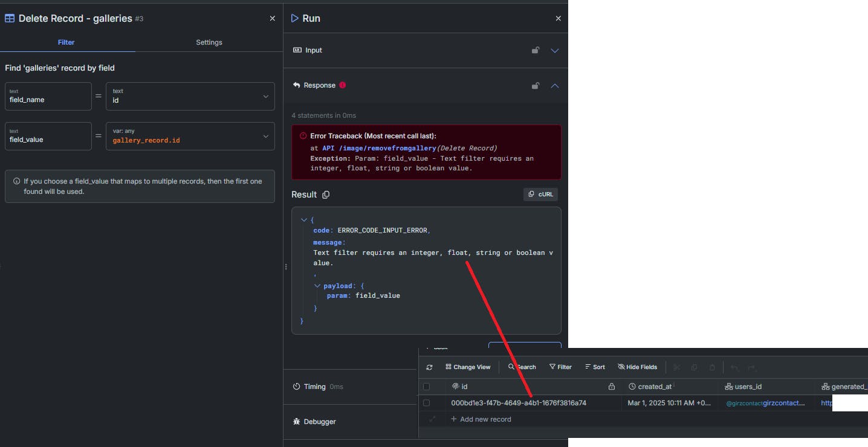Check the checkbox for record 000bd1e3
Image resolution: width=868 pixels, height=447 pixels.
coord(426,403)
